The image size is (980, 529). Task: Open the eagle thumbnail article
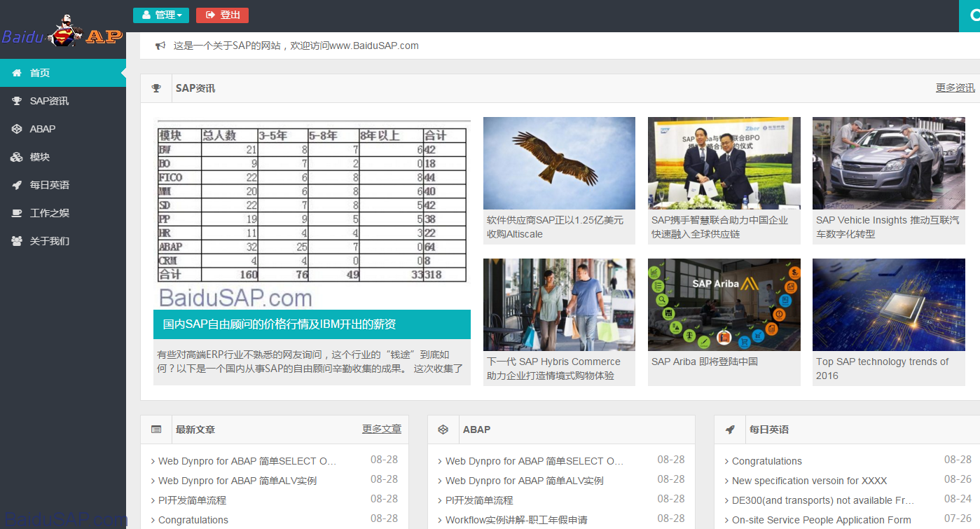point(559,163)
